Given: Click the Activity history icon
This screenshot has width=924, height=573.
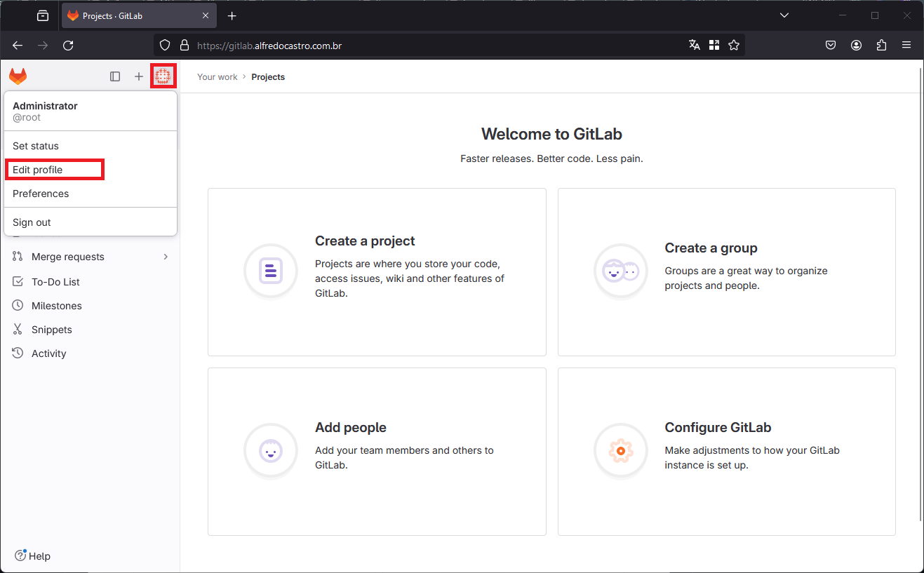Looking at the screenshot, I should (18, 353).
